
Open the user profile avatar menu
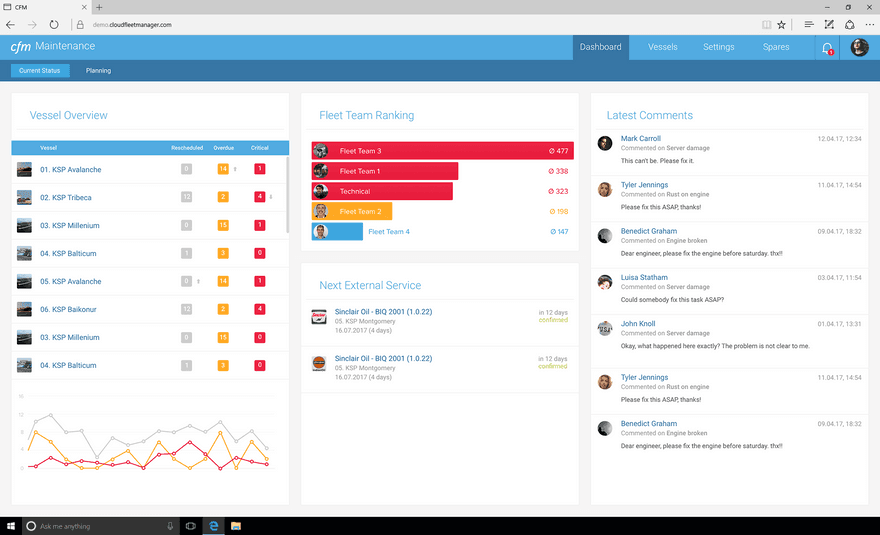tap(859, 47)
